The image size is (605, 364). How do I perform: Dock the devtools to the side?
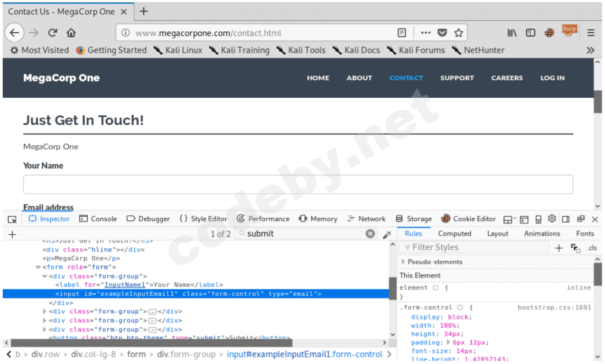click(x=566, y=219)
